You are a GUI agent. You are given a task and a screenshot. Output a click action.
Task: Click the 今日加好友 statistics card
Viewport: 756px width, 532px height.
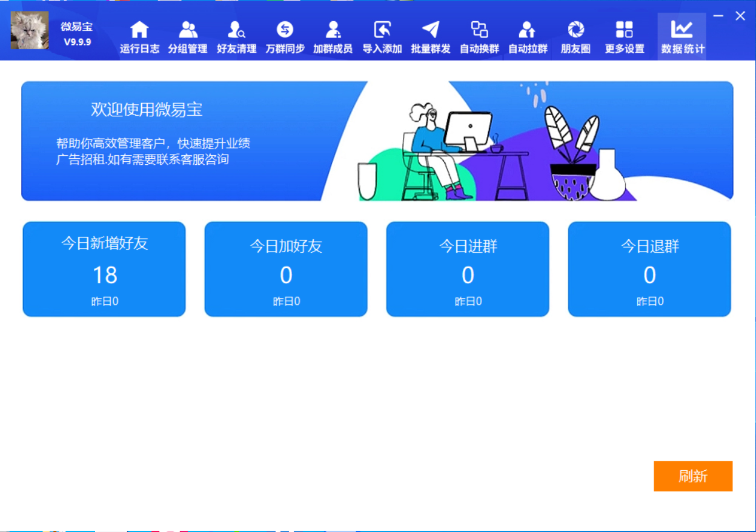coord(285,268)
